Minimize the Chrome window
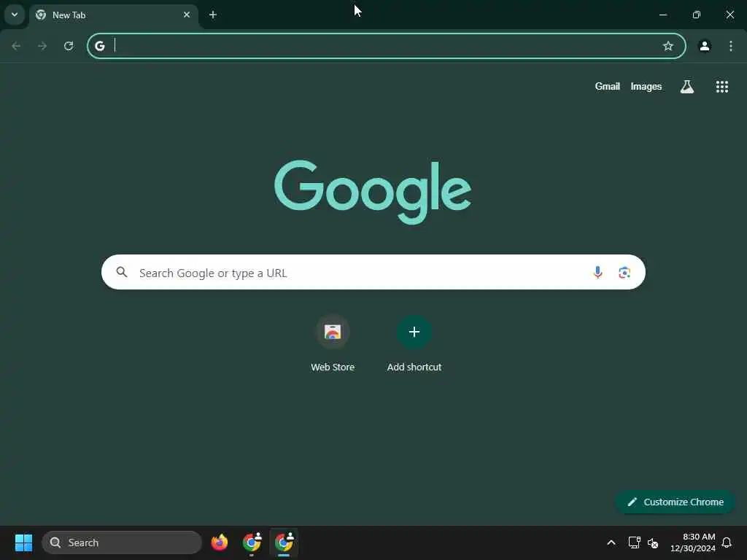 pyautogui.click(x=662, y=15)
